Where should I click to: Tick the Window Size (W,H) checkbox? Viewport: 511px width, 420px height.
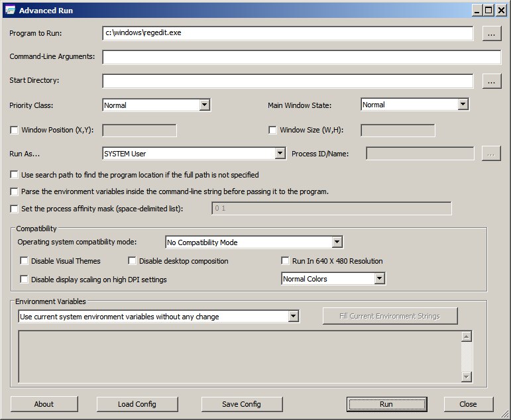coord(272,130)
